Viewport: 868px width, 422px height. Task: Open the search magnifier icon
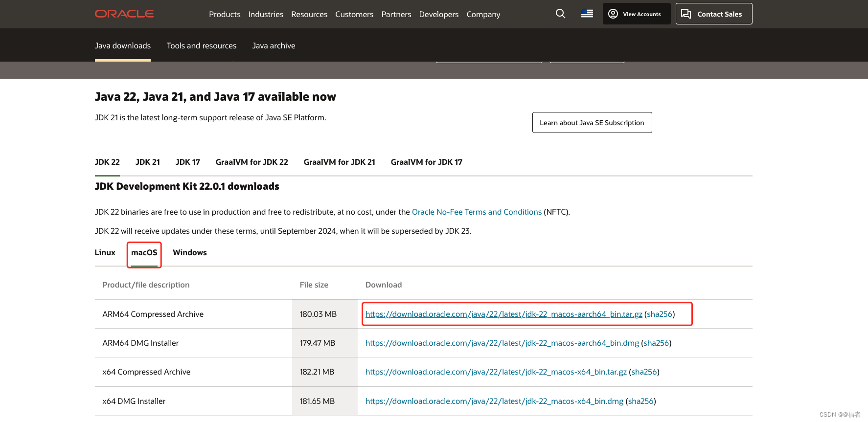(x=560, y=14)
